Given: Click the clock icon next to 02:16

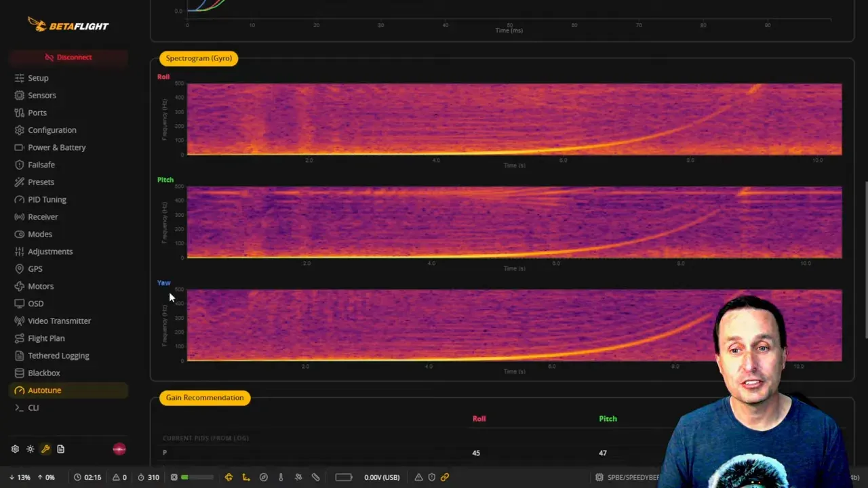Looking at the screenshot, I should (x=77, y=477).
